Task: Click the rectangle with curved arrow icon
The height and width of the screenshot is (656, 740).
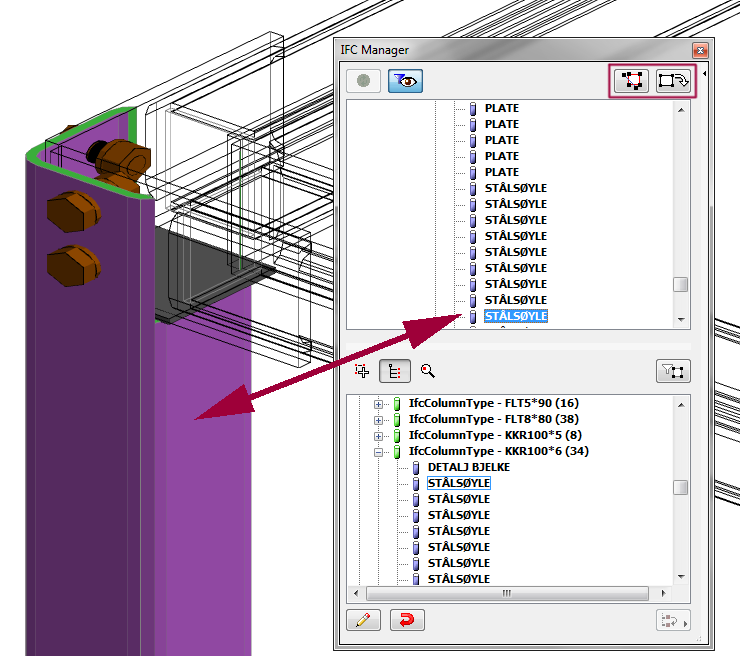Action: [673, 81]
